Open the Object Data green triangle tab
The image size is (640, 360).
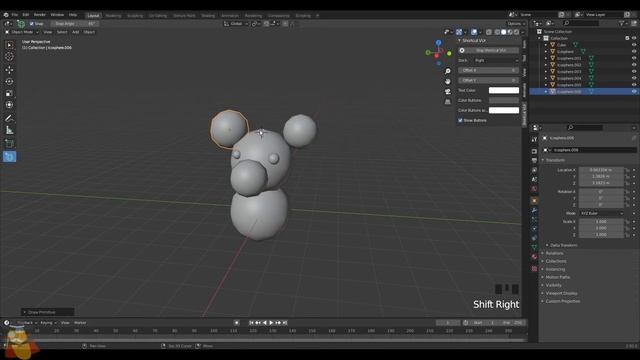[534, 247]
